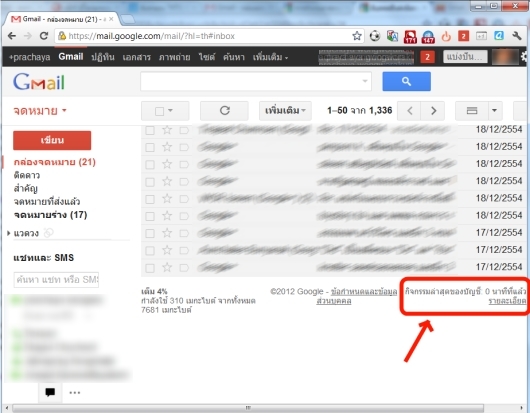Click the +1 extension icon
Viewport: 530px width, 413px height.
click(x=481, y=36)
